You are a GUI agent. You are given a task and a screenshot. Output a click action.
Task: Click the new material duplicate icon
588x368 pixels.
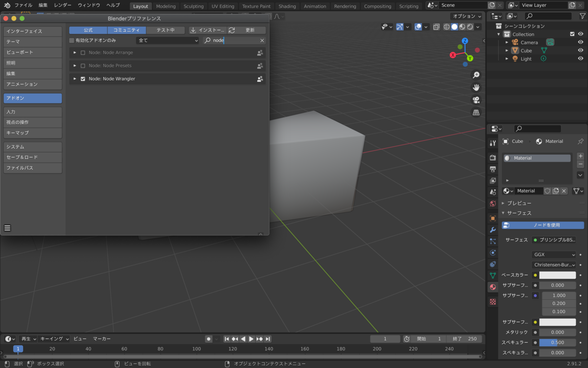556,191
